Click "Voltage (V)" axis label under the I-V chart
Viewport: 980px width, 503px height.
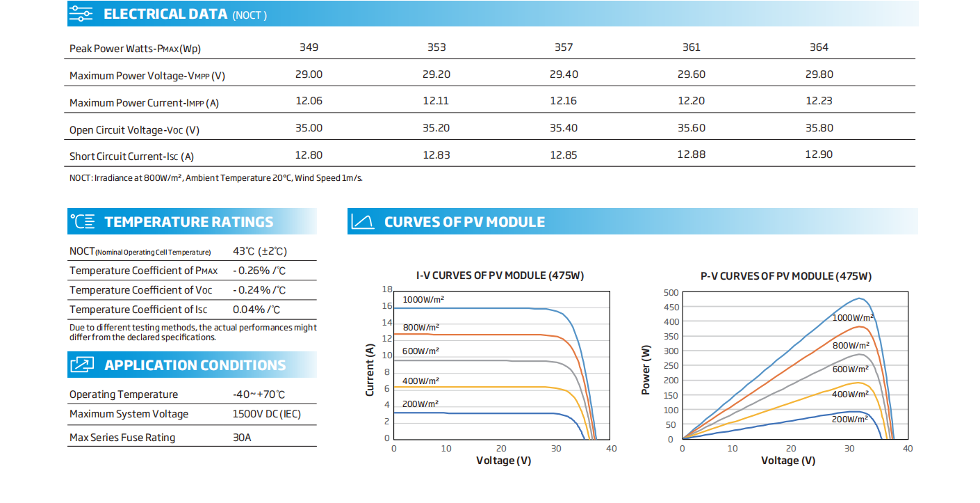click(x=504, y=461)
